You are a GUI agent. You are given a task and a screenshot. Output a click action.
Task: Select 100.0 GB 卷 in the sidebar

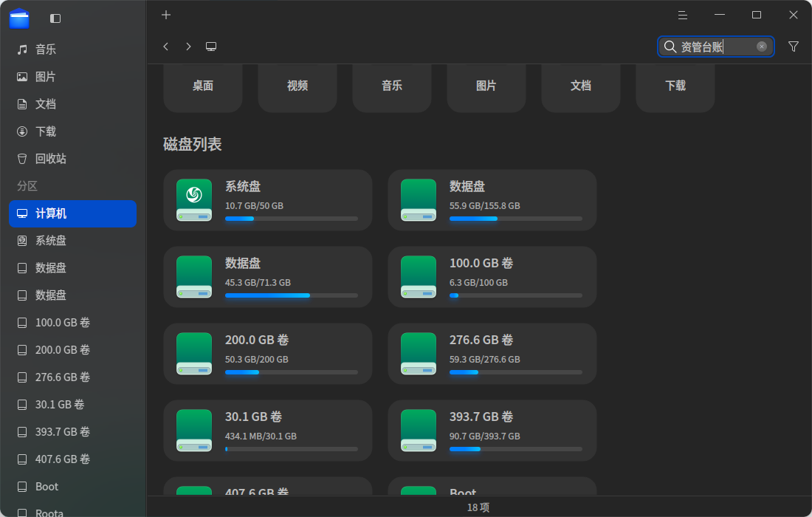coord(72,323)
